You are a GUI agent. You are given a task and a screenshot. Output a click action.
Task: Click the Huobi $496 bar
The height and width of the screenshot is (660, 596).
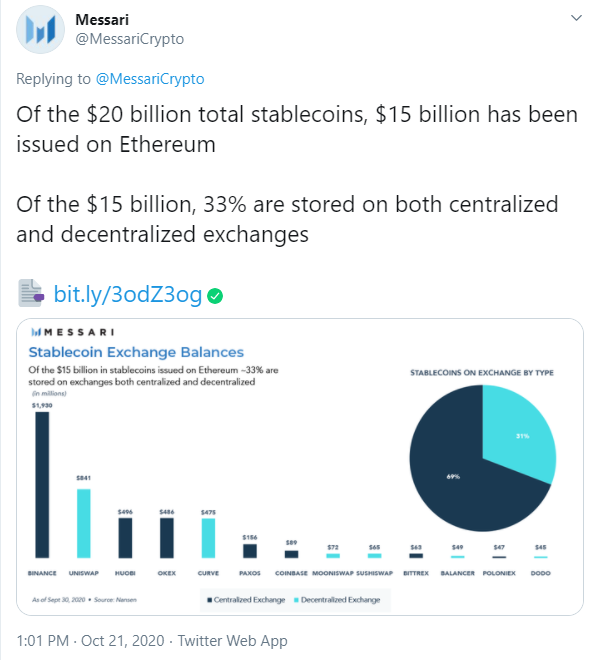pos(125,538)
